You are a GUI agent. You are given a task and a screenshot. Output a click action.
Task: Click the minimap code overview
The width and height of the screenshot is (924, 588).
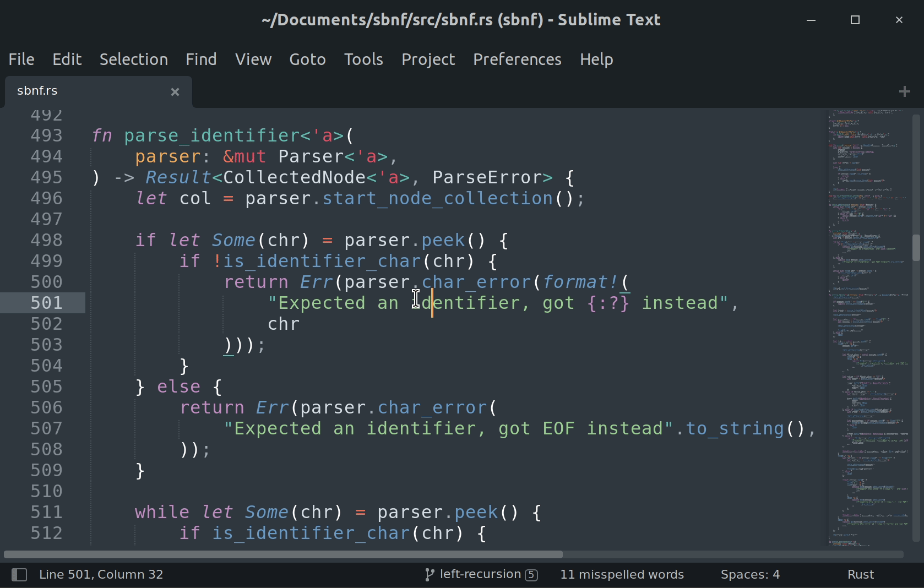coord(867,330)
